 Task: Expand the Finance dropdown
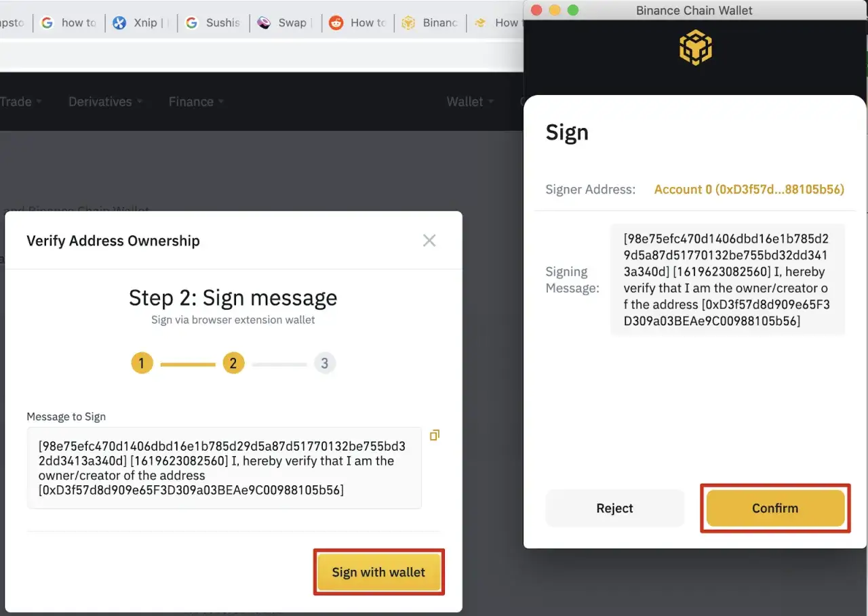[191, 101]
